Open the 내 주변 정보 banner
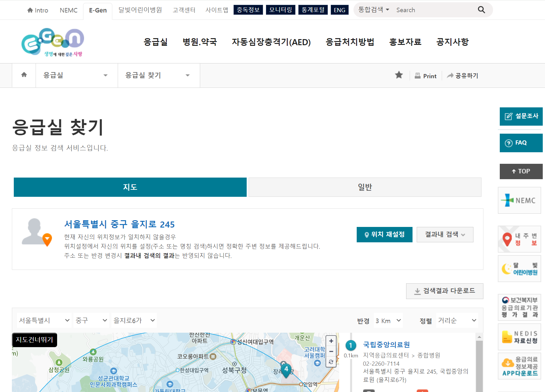The height and width of the screenshot is (392, 545). (519, 239)
